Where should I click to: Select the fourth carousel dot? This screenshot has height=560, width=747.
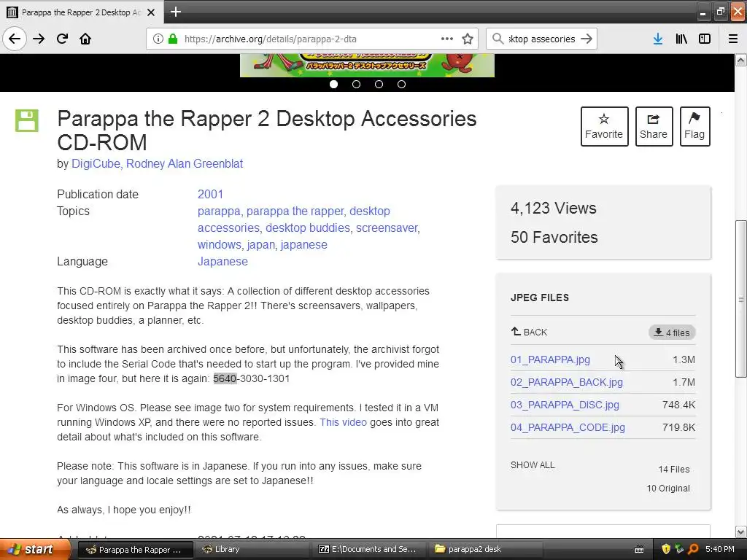coord(402,85)
